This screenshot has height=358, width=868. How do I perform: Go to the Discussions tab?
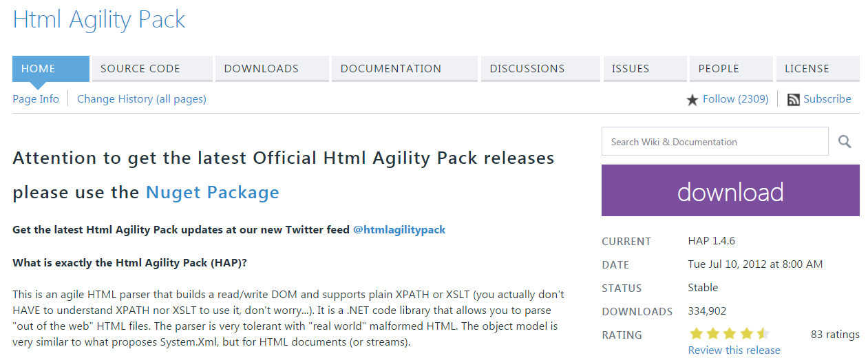[x=540, y=69]
